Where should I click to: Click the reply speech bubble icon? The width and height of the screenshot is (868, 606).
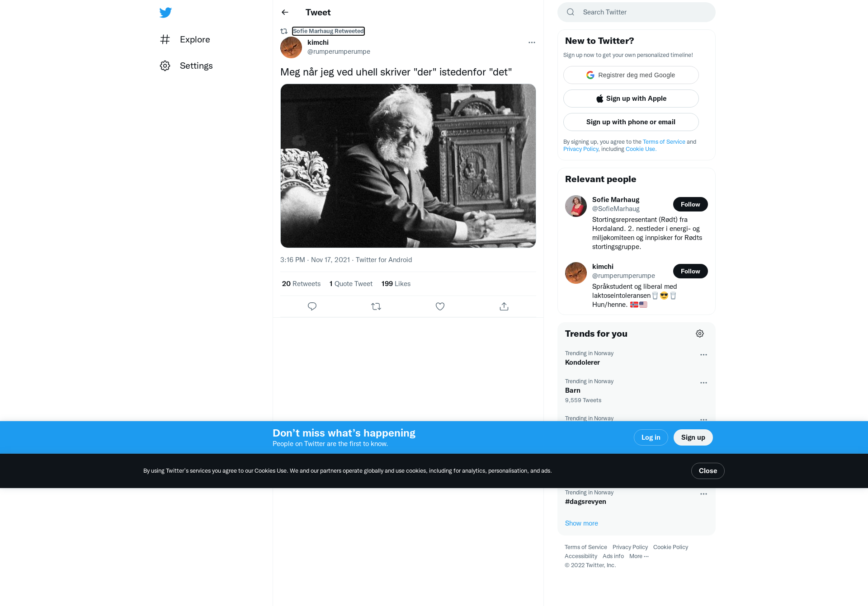(312, 306)
